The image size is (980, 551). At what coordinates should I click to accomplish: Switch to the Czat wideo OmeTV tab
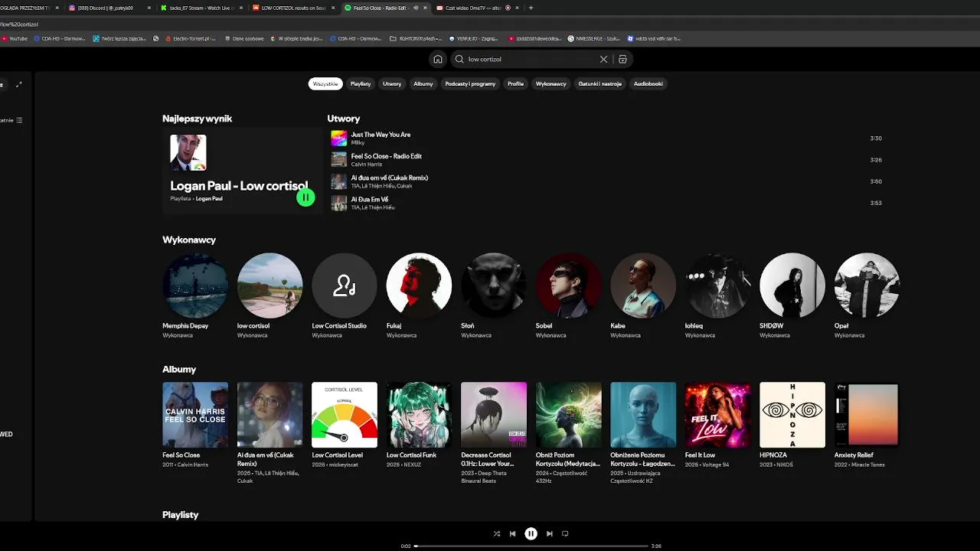click(x=477, y=8)
